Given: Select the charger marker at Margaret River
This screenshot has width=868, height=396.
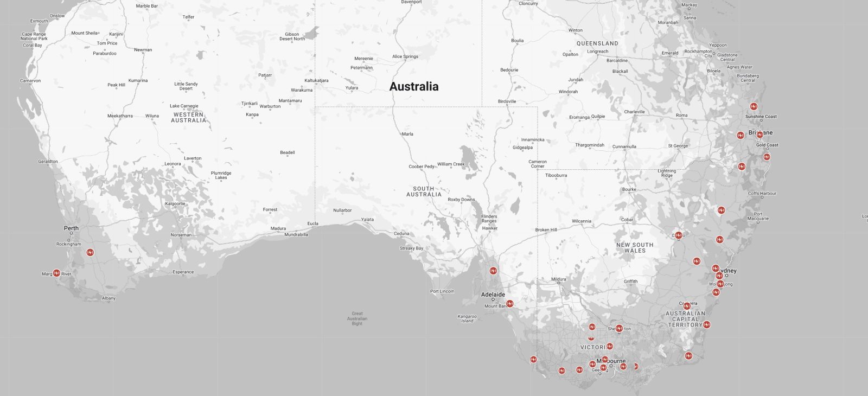Looking at the screenshot, I should click(56, 273).
